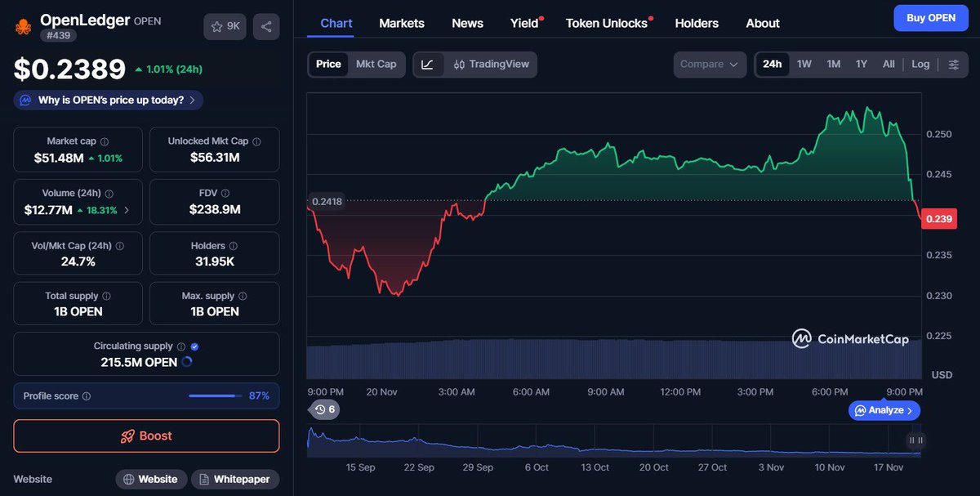This screenshot has height=496, width=980.
Task: Select the All time range
Action: point(889,65)
